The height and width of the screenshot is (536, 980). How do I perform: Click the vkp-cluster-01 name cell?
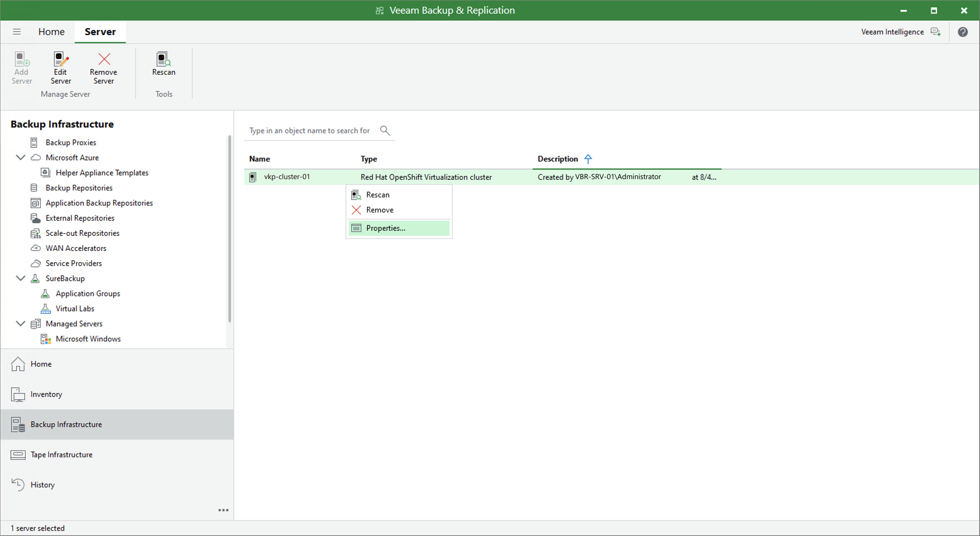point(287,177)
